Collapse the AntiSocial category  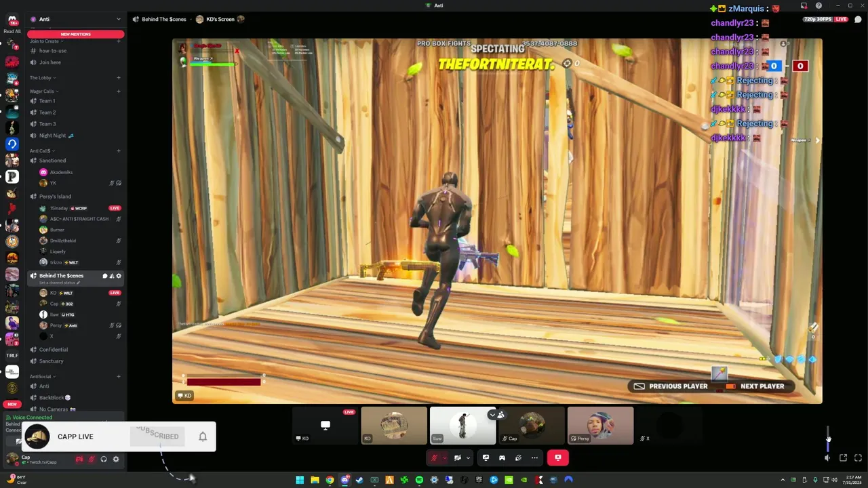point(43,376)
